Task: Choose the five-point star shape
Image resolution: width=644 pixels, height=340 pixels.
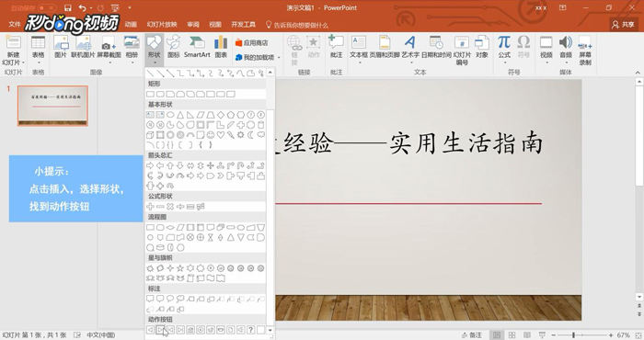Action: tap(180, 268)
